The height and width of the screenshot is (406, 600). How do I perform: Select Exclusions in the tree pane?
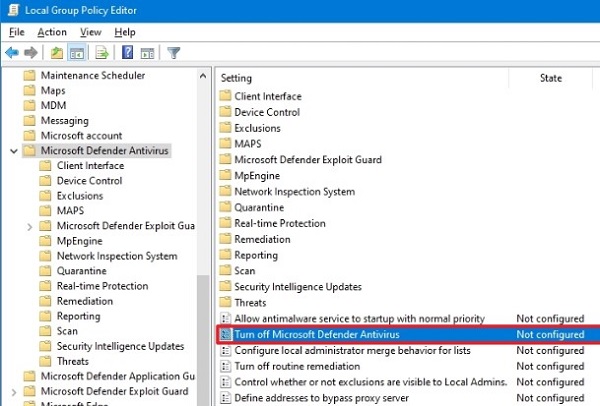tap(80, 196)
